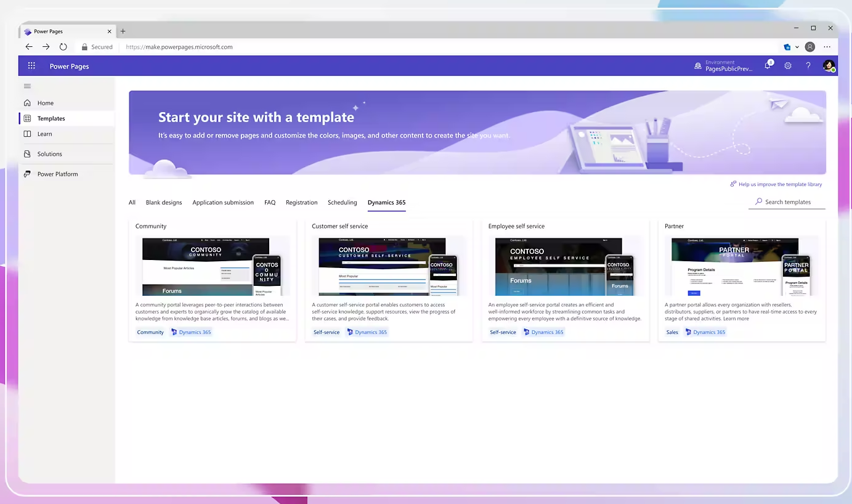This screenshot has height=504, width=852.
Task: Open the notifications bell
Action: tap(768, 65)
